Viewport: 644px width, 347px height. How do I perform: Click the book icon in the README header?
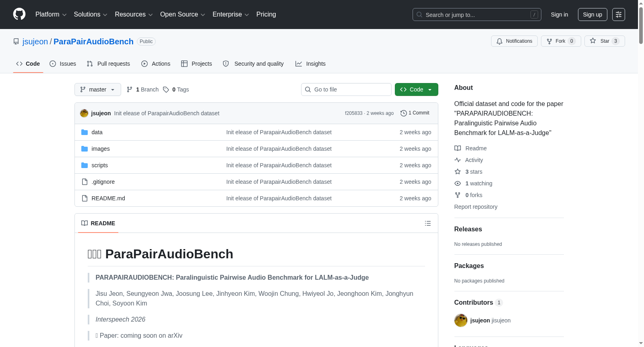(85, 223)
